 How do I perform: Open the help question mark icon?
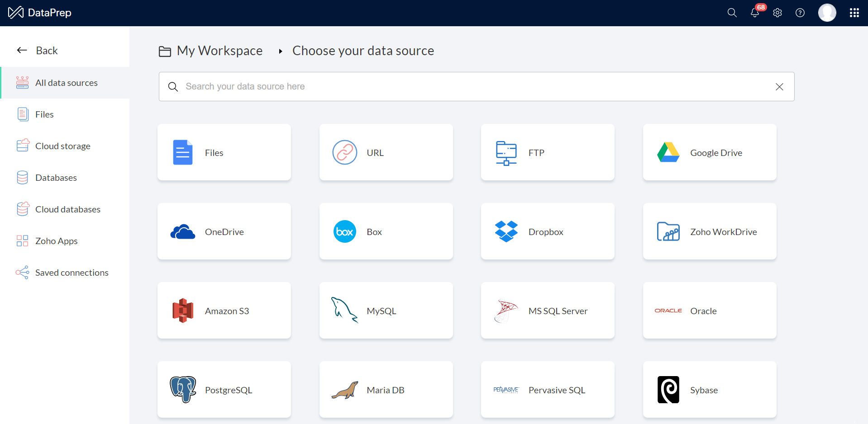(800, 13)
